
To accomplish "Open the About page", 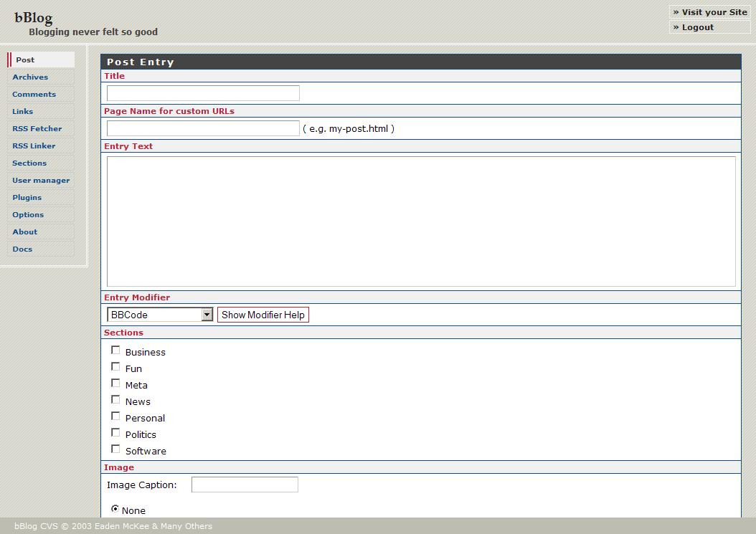I will [41, 232].
